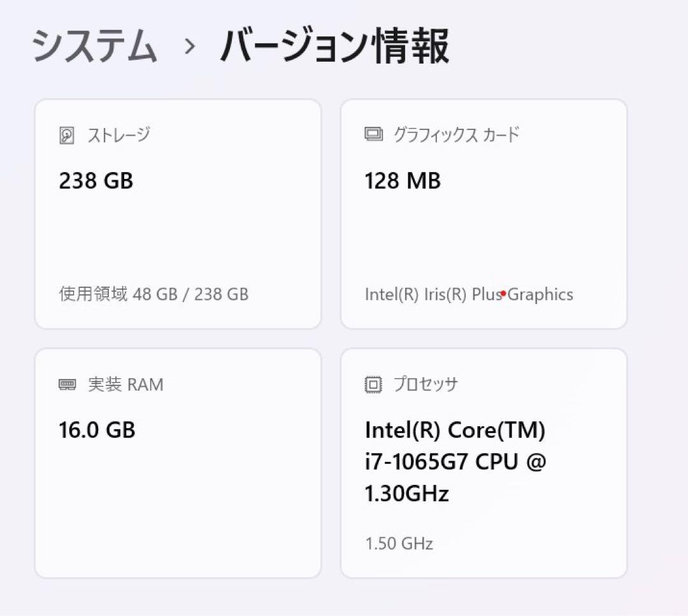Click the storage drive icon on ストレージ card
688x616 pixels.
67,134
